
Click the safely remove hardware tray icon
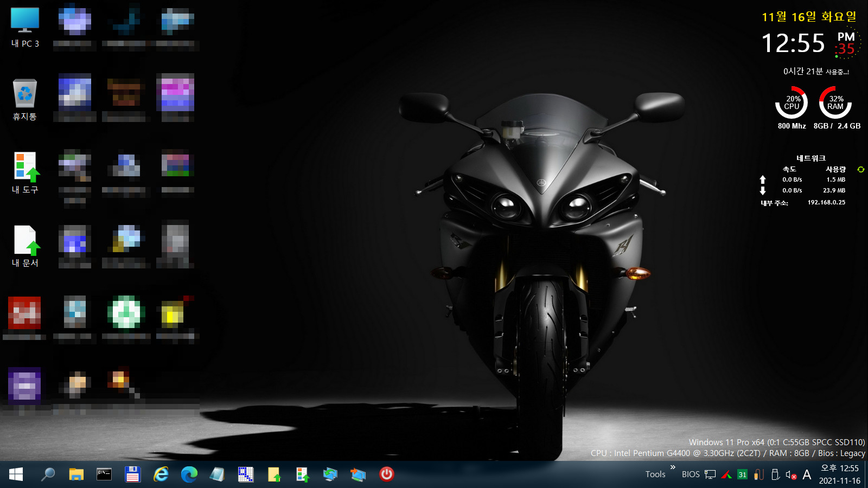pos(775,474)
